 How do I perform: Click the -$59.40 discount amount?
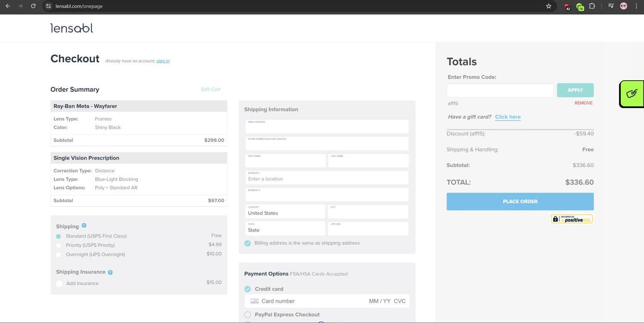tap(584, 134)
